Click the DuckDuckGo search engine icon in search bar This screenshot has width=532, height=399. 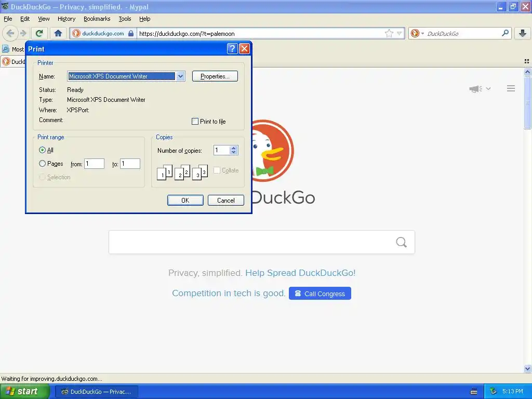415,33
